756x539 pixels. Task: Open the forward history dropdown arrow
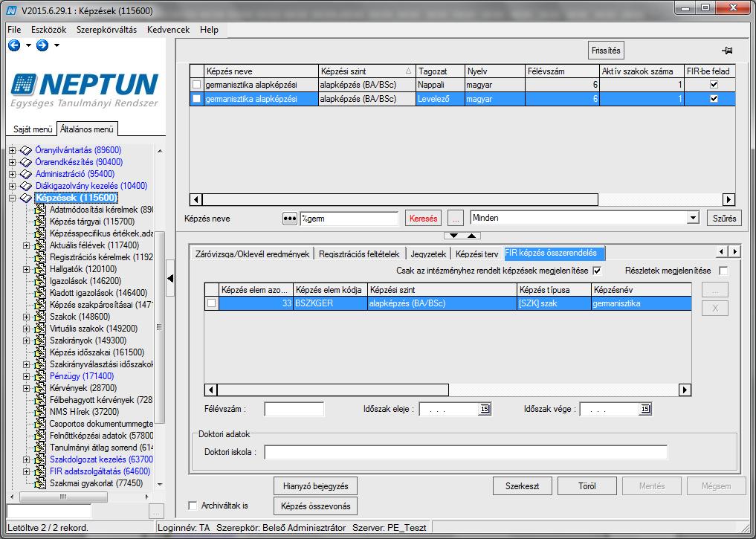56,45
